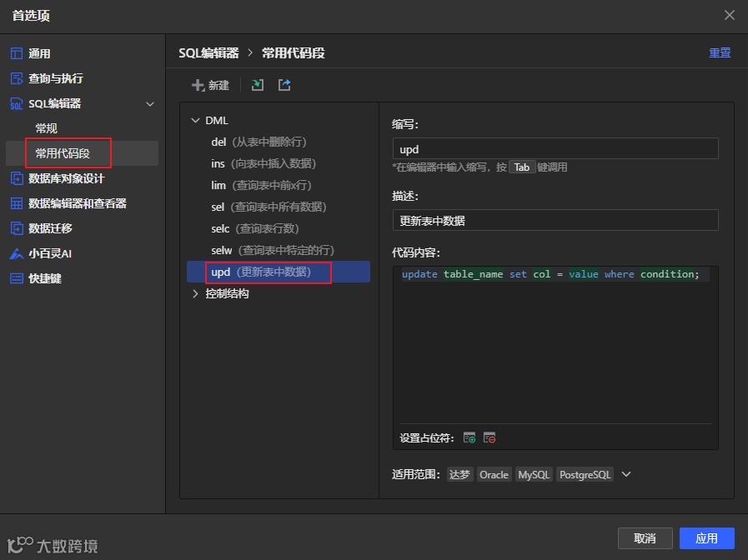Select 常用代码段 in sidebar
748x560 pixels.
(82, 153)
